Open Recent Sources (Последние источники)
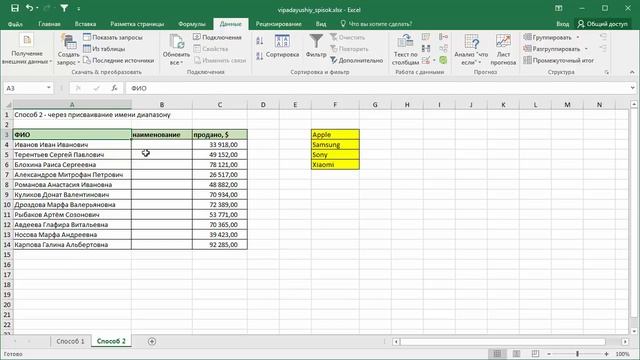Viewport: 640px width, 360px height. (118, 60)
